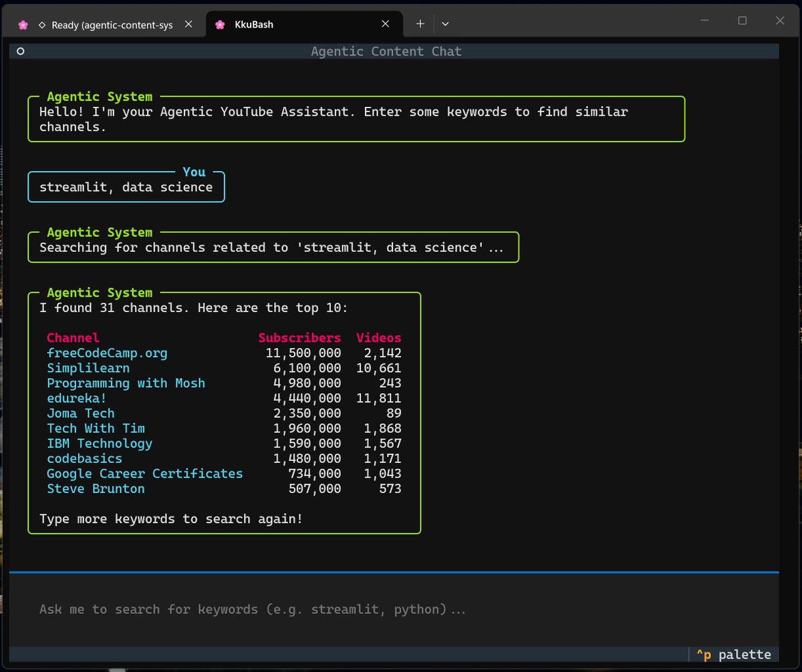The width and height of the screenshot is (802, 672).
Task: Click the 734,000 subscribers value
Action: pos(315,474)
